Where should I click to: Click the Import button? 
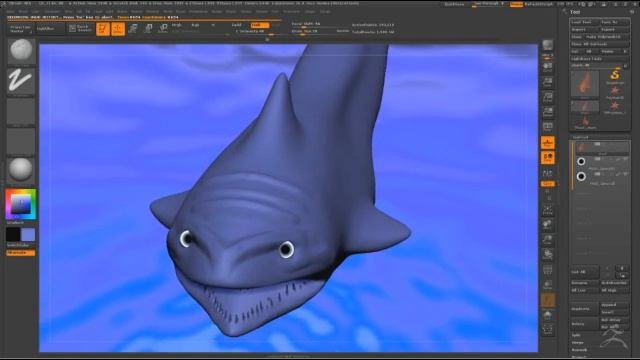584,29
